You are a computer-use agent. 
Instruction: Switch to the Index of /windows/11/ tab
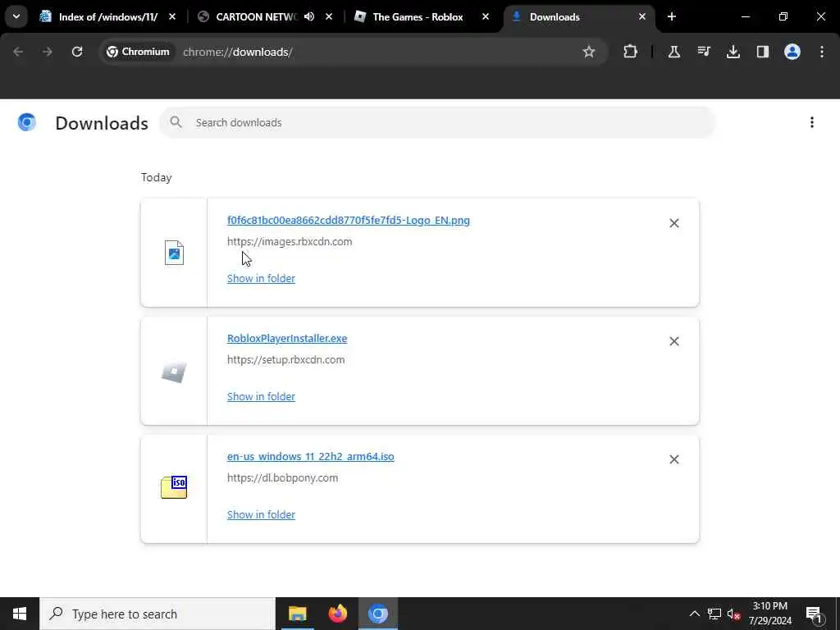point(108,16)
